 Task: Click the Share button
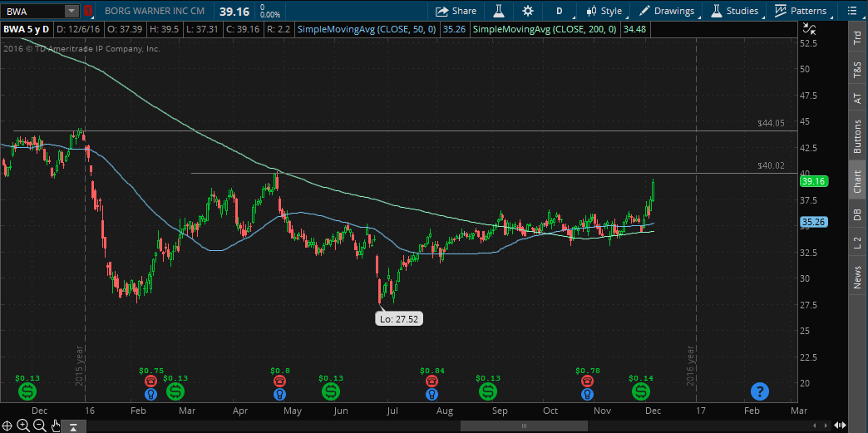pos(456,11)
